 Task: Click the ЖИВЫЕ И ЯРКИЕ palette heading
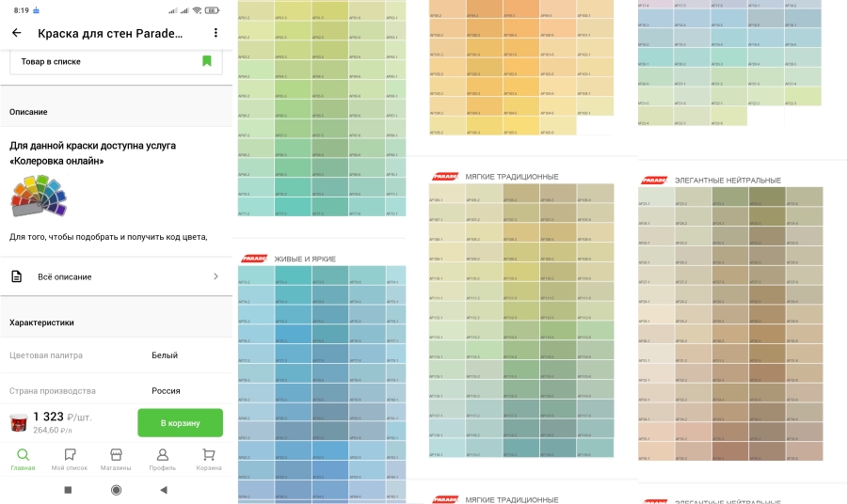click(x=305, y=259)
